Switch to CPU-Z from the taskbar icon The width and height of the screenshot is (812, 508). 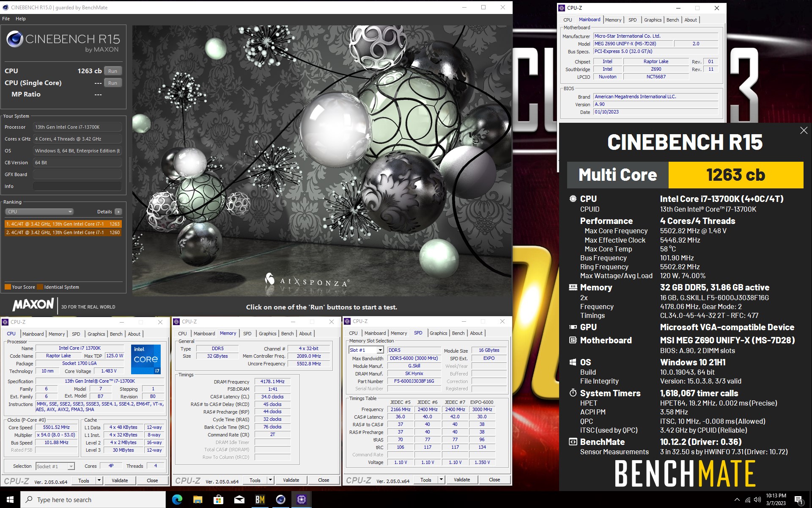301,500
